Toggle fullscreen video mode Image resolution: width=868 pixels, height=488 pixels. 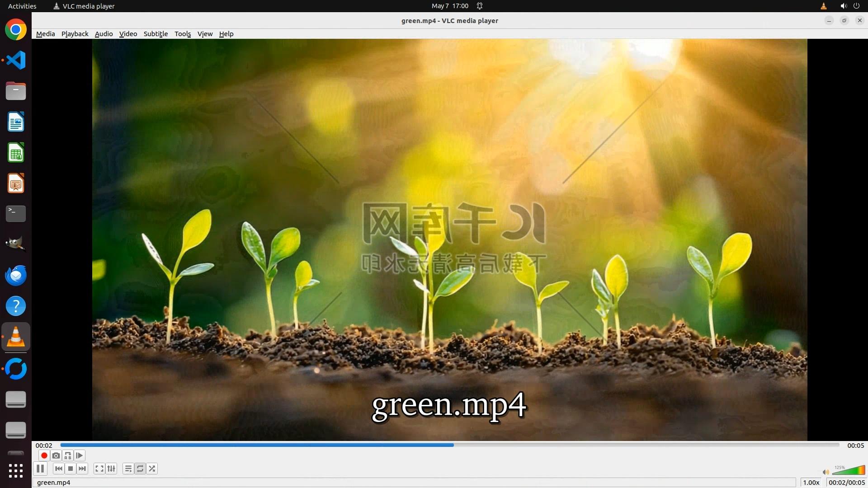(x=99, y=469)
